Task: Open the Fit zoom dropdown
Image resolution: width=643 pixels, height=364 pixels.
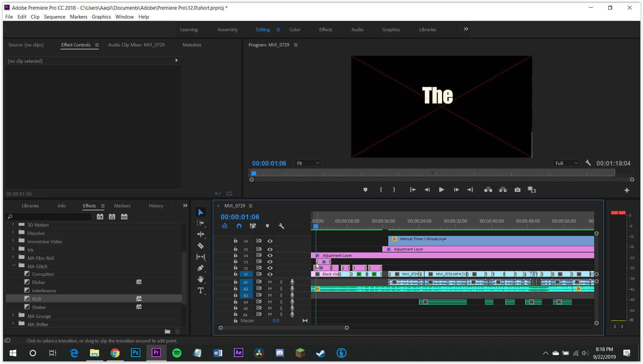Action: (x=307, y=163)
